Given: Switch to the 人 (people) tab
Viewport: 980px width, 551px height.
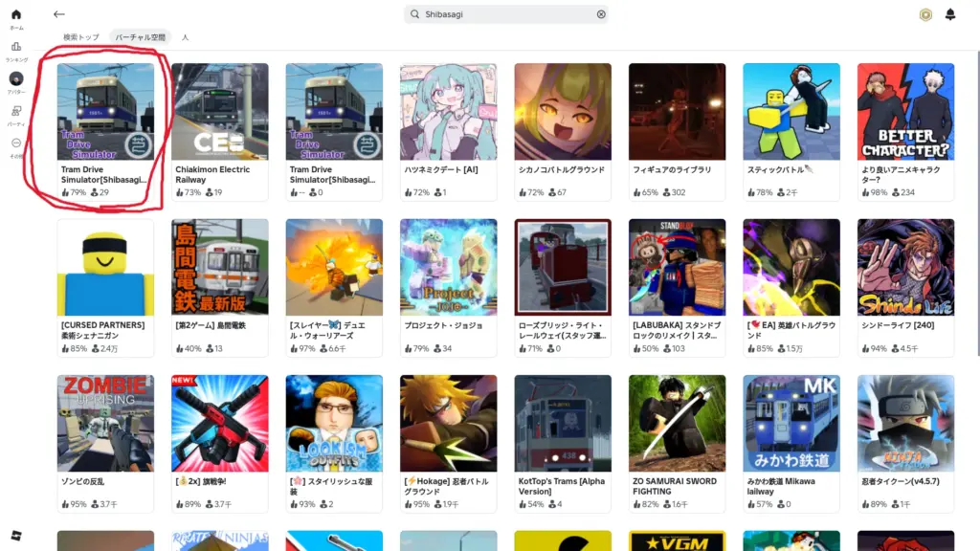Looking at the screenshot, I should [x=185, y=37].
